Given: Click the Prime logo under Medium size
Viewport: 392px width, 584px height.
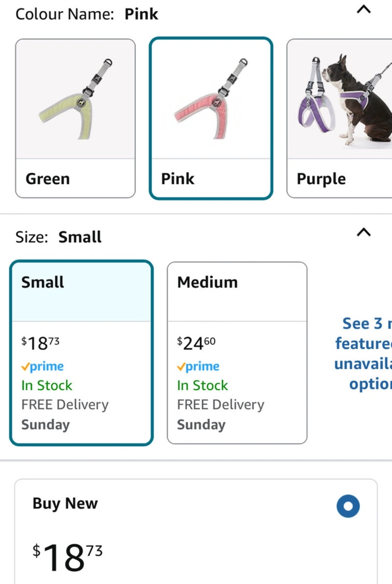Looking at the screenshot, I should [x=198, y=367].
